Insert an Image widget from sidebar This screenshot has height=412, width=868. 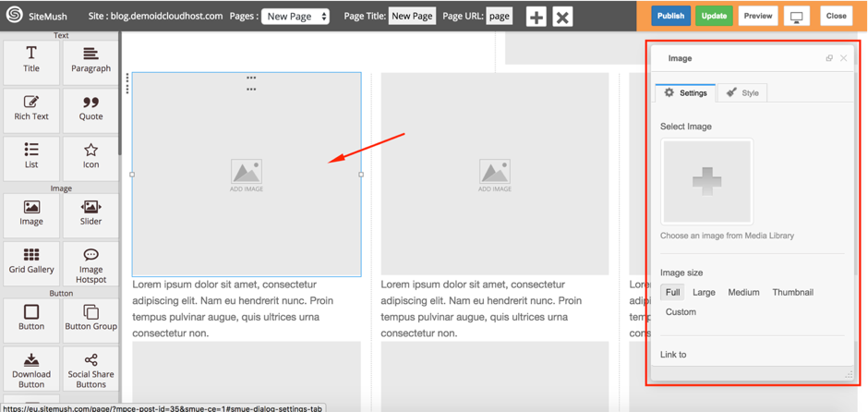point(31,215)
